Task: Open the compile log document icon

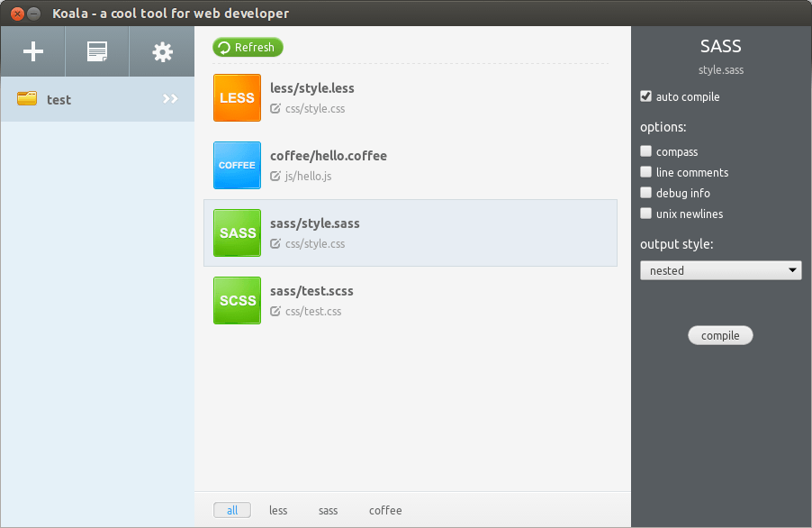Action: tap(97, 51)
